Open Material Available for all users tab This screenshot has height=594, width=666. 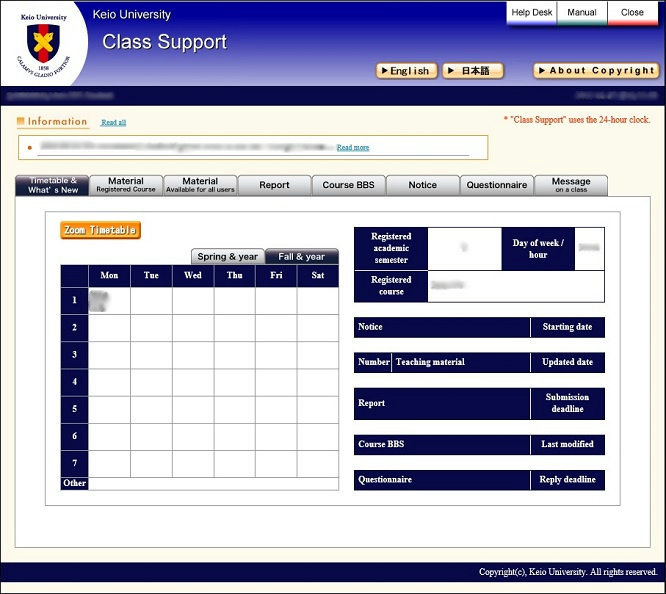click(200, 185)
